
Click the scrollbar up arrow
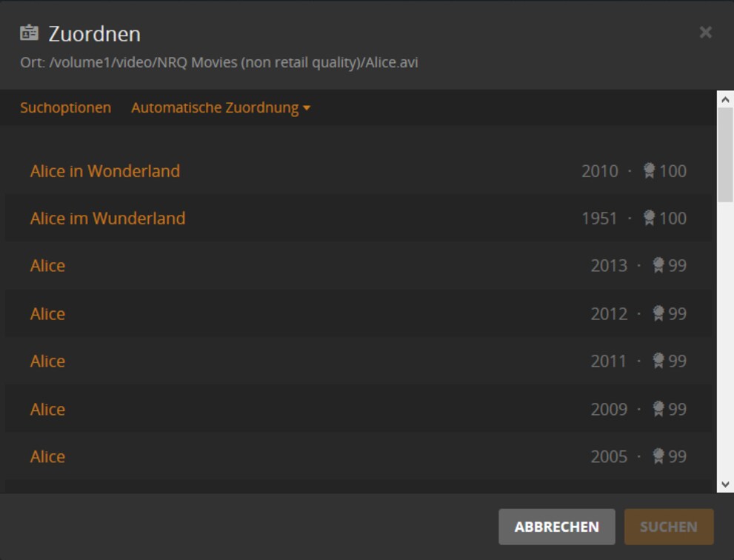click(725, 99)
